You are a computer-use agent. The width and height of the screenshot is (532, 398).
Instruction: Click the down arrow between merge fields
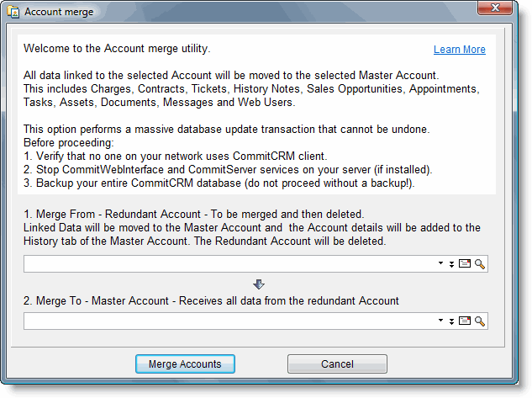pyautogui.click(x=259, y=285)
